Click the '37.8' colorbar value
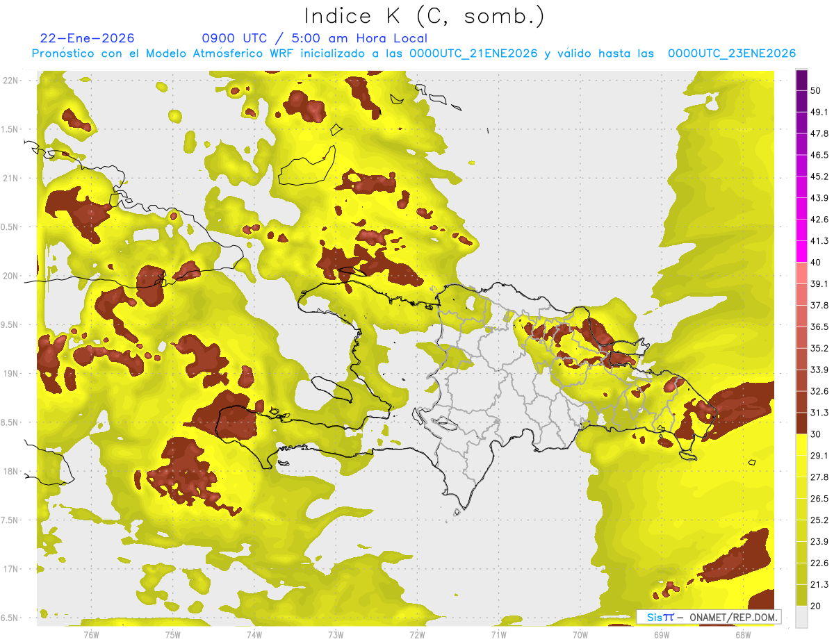Image resolution: width=834 pixels, height=644 pixels. click(819, 305)
